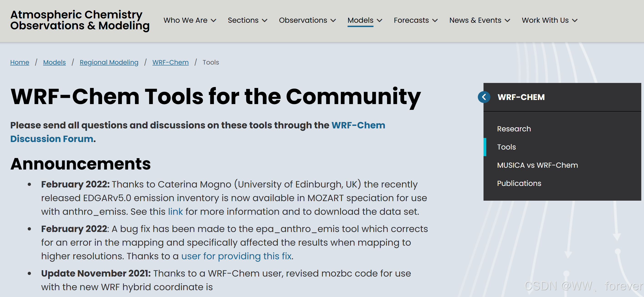
Task: Click the back arrow circle beside WRF-CHEM
Action: pos(484,97)
